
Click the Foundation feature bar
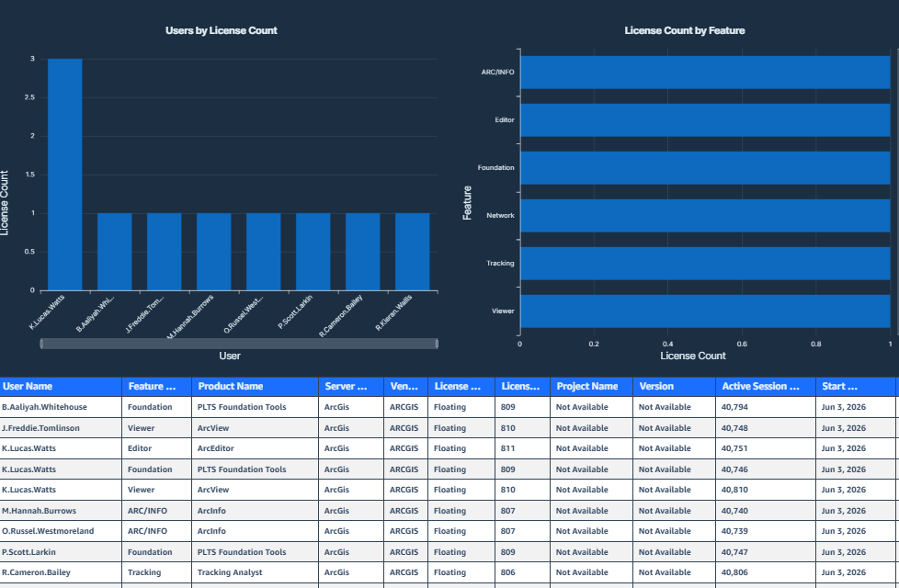(x=705, y=168)
